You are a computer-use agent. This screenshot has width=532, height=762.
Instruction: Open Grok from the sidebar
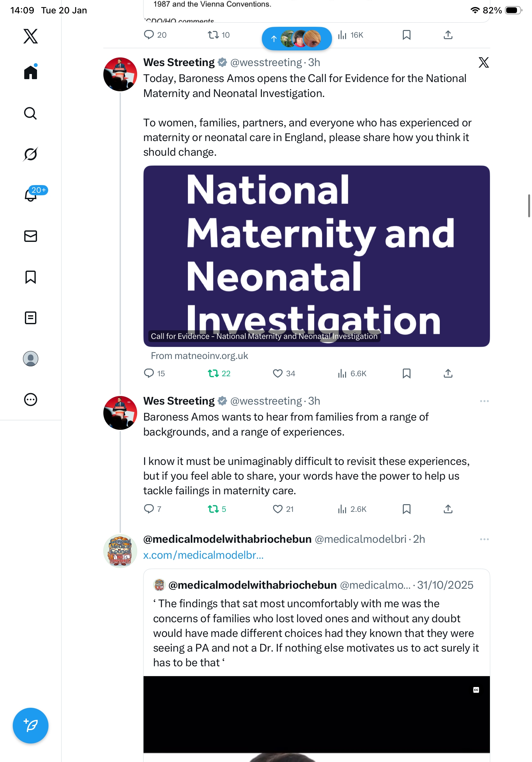tap(31, 154)
